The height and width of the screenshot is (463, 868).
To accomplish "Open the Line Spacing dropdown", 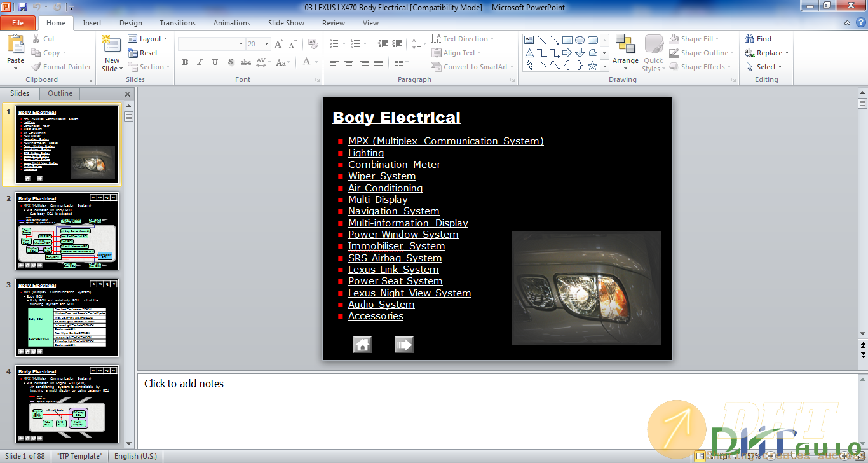I will (x=419, y=44).
